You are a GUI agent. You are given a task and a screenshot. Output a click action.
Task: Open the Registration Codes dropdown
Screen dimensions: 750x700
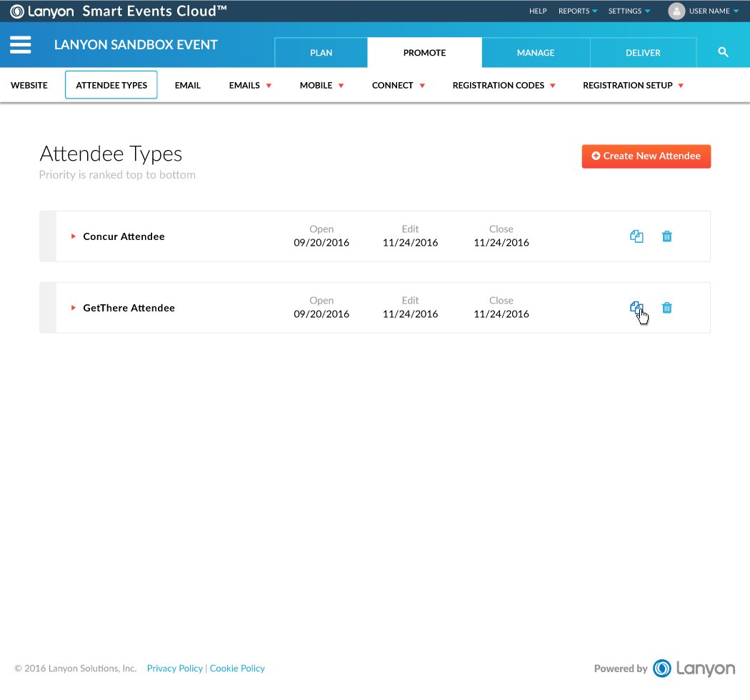pyautogui.click(x=504, y=85)
